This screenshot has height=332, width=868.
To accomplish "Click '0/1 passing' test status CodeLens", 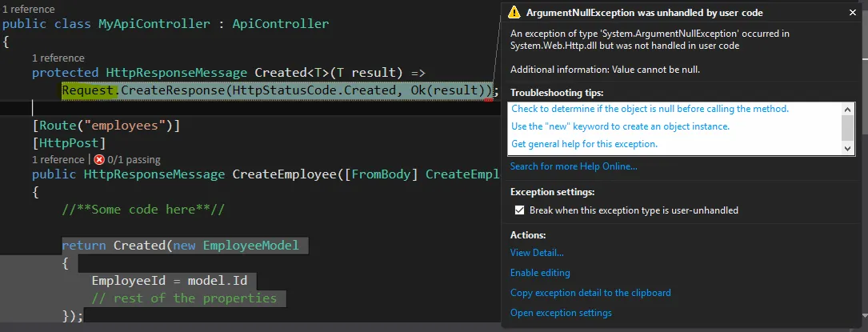I will (x=134, y=160).
